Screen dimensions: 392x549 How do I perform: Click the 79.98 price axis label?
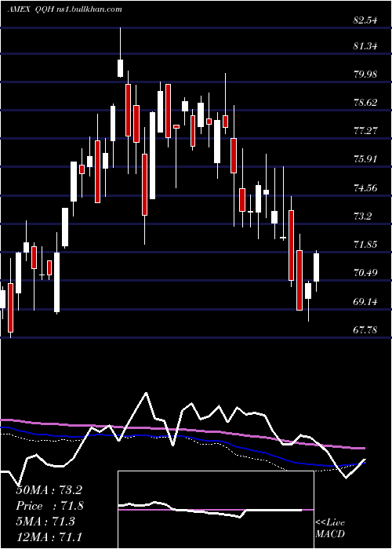point(365,75)
